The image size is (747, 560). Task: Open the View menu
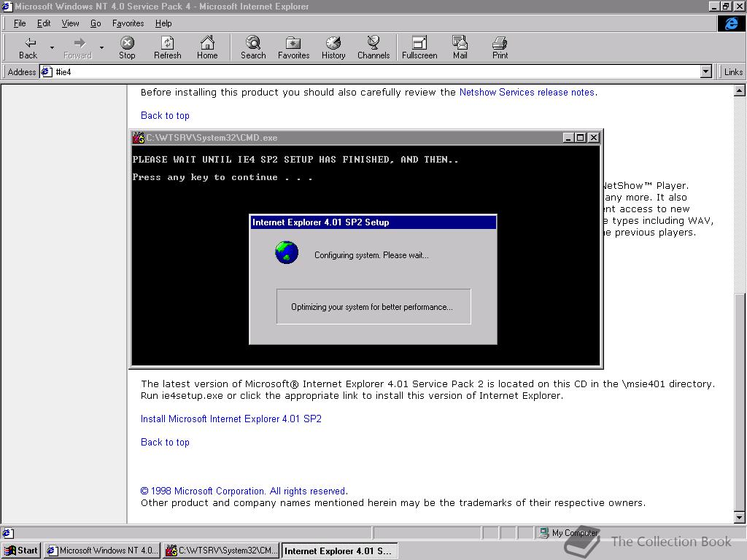click(x=70, y=23)
